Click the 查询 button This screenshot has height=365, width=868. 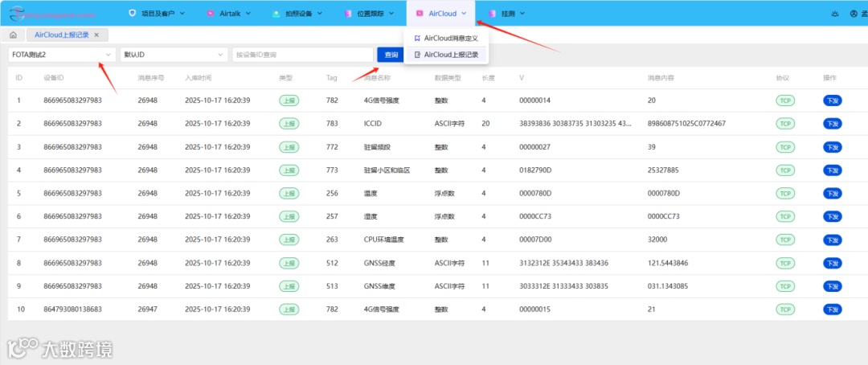pyautogui.click(x=391, y=55)
